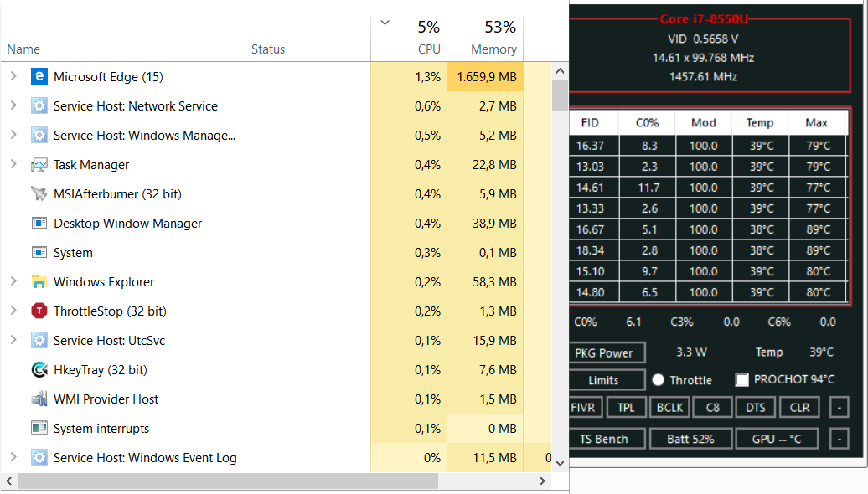Viewport: 868px width, 494px height.
Task: Click the Service Host: UtcSvc gear icon
Action: [39, 340]
